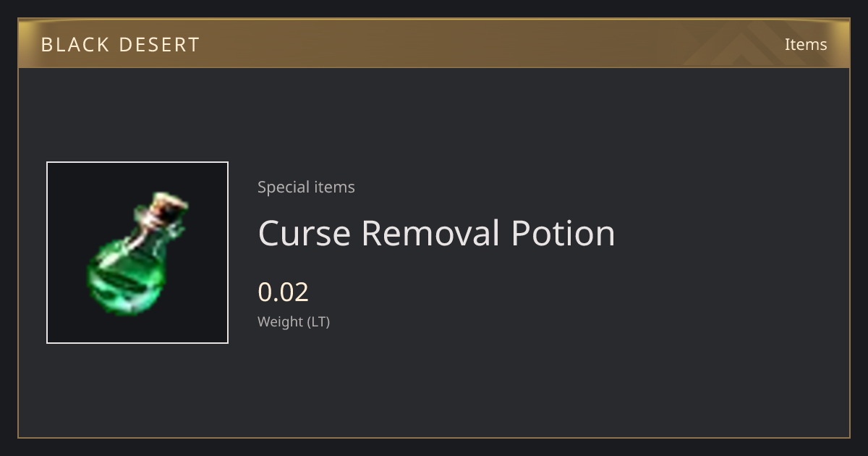Screen dimensions: 868x456
Task: Select the (LT) unit text
Action: pos(319,321)
